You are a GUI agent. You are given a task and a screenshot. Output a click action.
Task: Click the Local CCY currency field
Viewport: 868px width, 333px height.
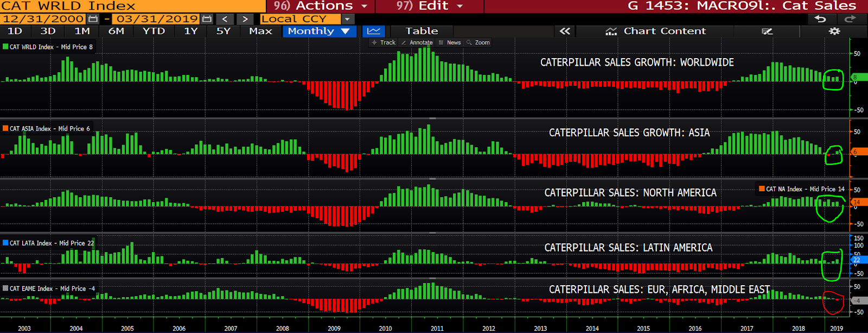click(x=301, y=19)
